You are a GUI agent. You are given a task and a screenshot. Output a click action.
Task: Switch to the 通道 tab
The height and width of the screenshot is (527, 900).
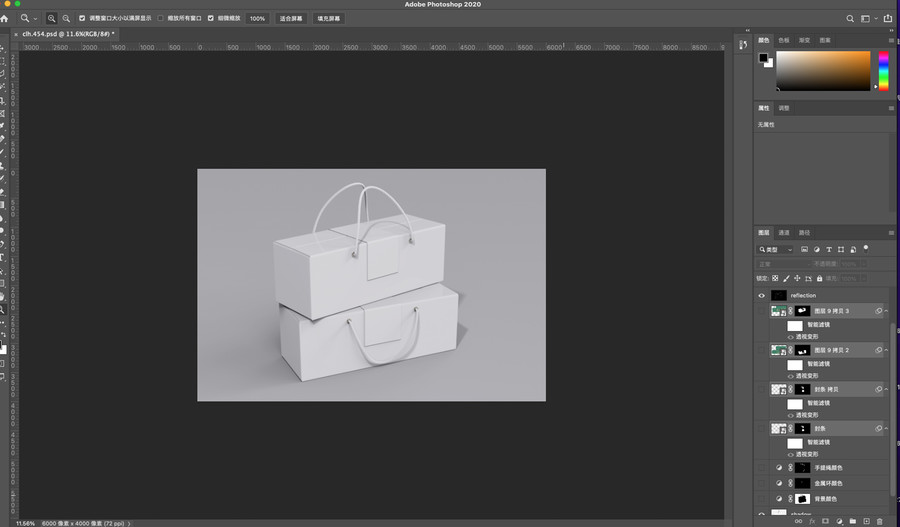[x=784, y=232]
